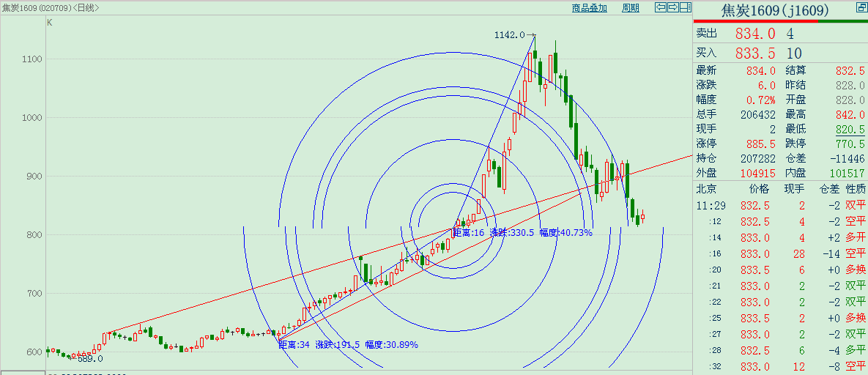Open the 周期 period selector
This screenshot has width=868, height=375.
coord(630,8)
